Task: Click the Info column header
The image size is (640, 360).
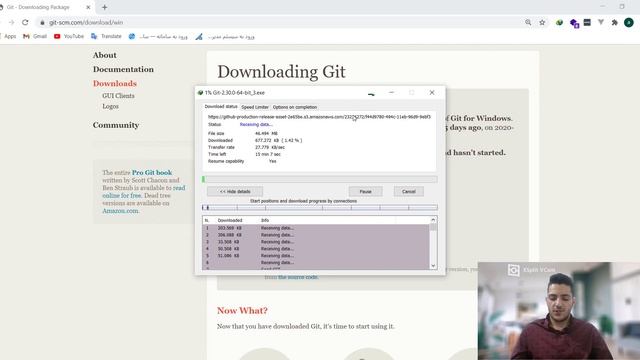Action: point(265,220)
